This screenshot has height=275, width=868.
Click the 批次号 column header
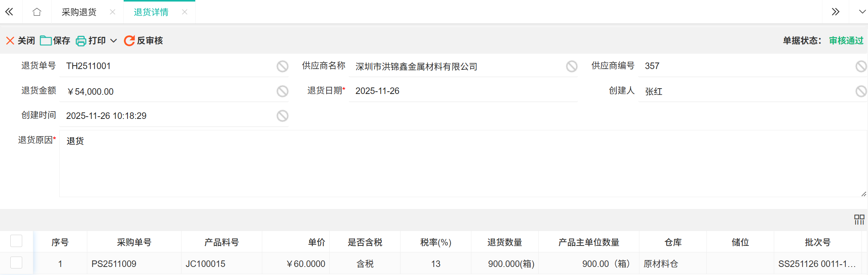coord(817,242)
